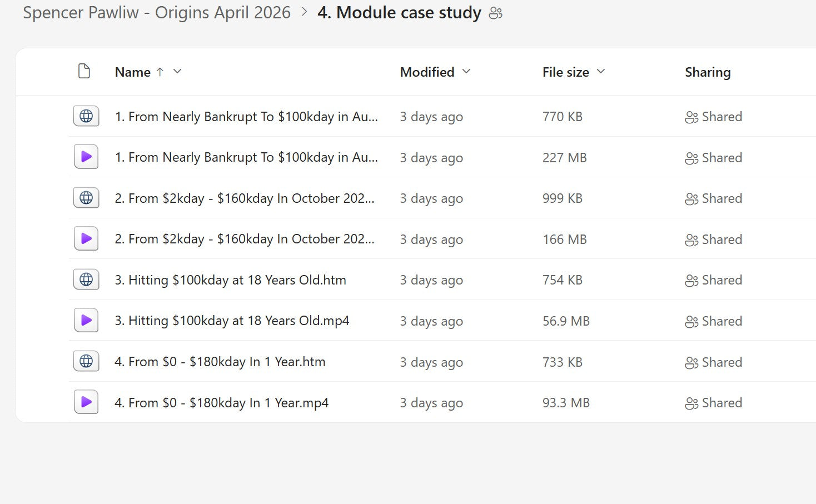Screen dimensions: 816x504
Task: Click the globe icon on the 770 KB file
Action: (86, 116)
